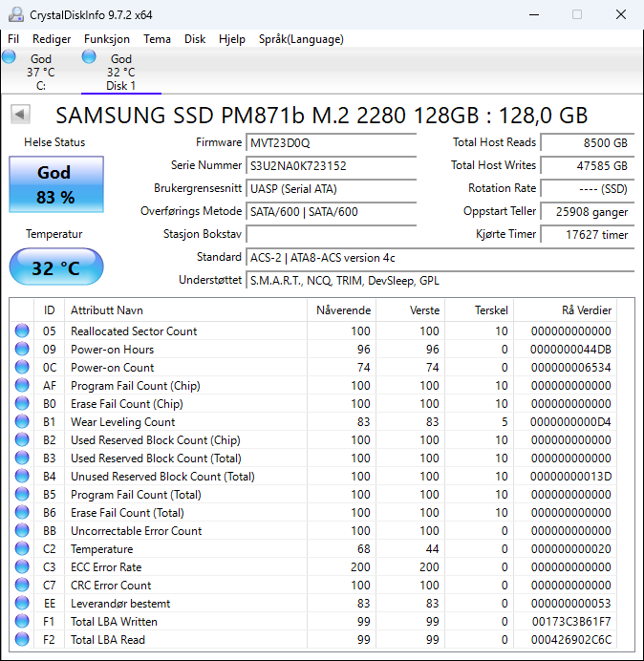Viewport: 644px width, 661px height.
Task: Switch to the C: disk tab
Action: point(40,72)
